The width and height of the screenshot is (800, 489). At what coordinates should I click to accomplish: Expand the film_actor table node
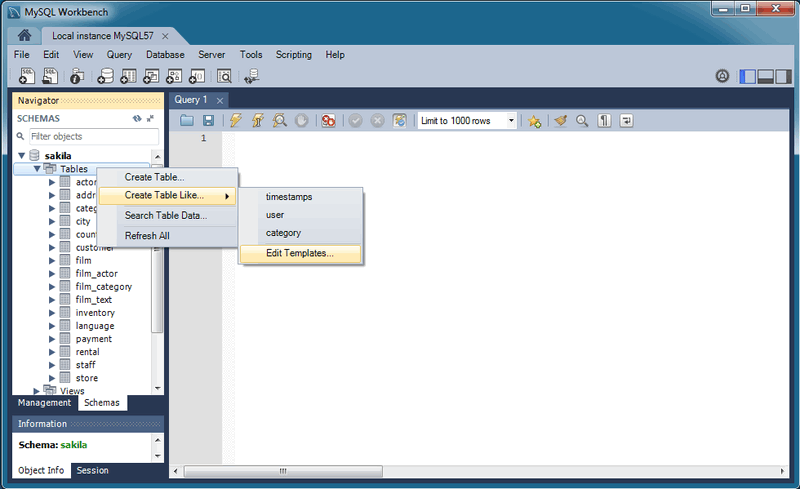pos(52,274)
